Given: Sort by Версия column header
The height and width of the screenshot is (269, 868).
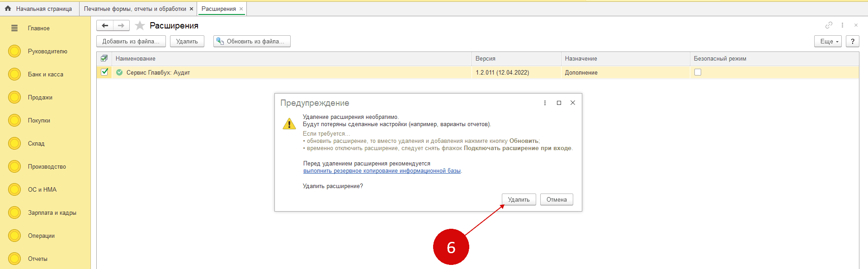Looking at the screenshot, I should [x=516, y=58].
